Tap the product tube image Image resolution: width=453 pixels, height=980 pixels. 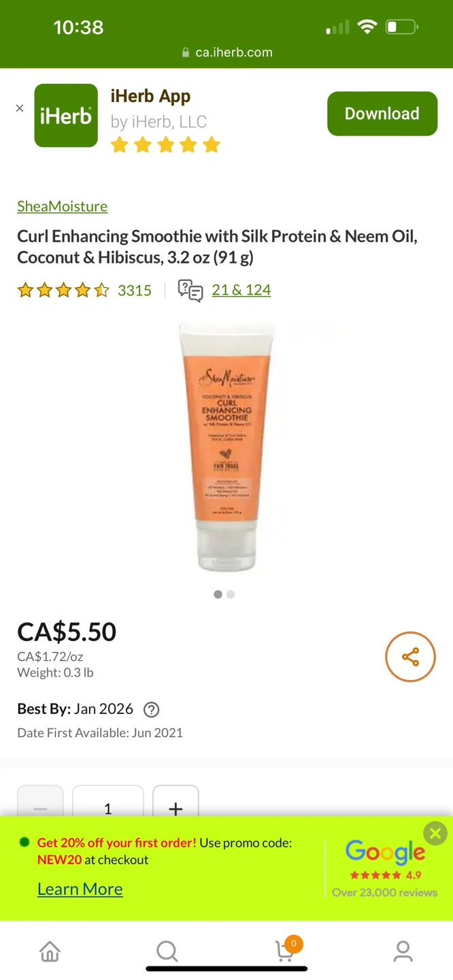[x=226, y=447]
